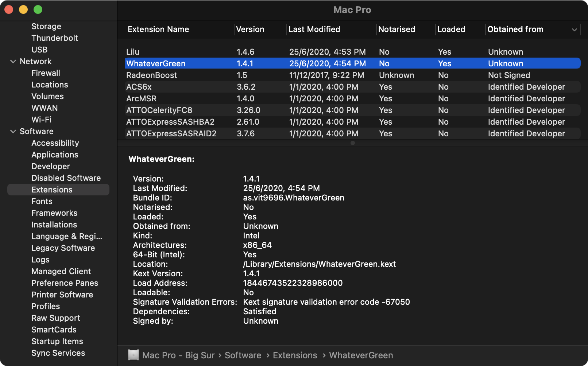Image resolution: width=588 pixels, height=366 pixels.
Task: Click the Mac Pro computer icon in path bar
Action: 134,355
